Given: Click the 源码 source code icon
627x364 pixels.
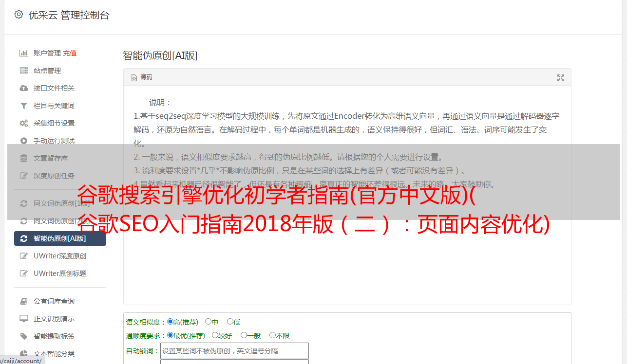Looking at the screenshot, I should [134, 78].
